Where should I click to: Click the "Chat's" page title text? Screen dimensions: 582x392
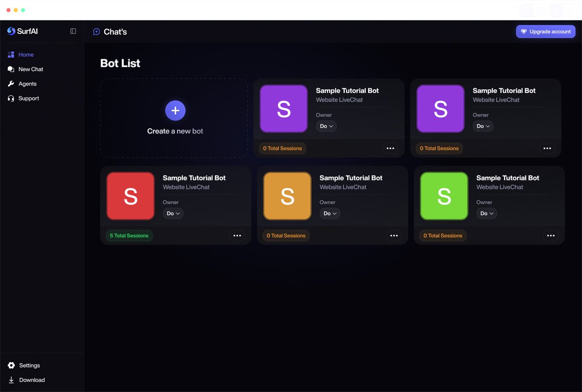click(115, 32)
